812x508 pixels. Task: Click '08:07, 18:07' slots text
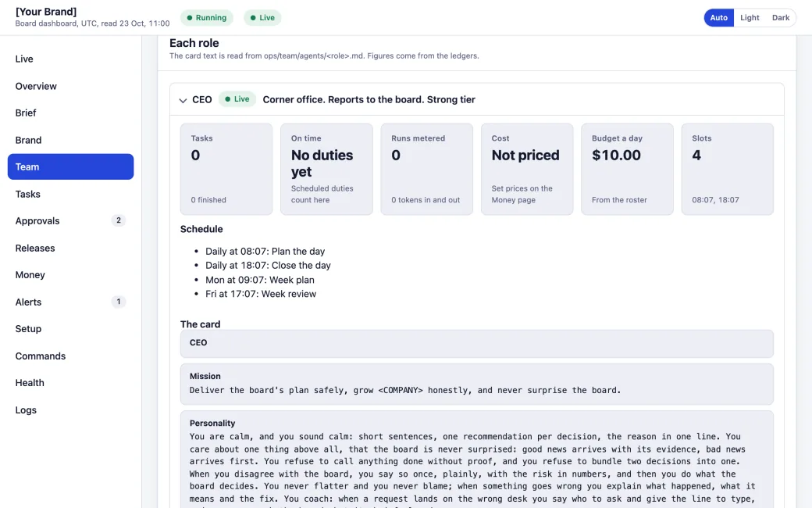pyautogui.click(x=716, y=200)
